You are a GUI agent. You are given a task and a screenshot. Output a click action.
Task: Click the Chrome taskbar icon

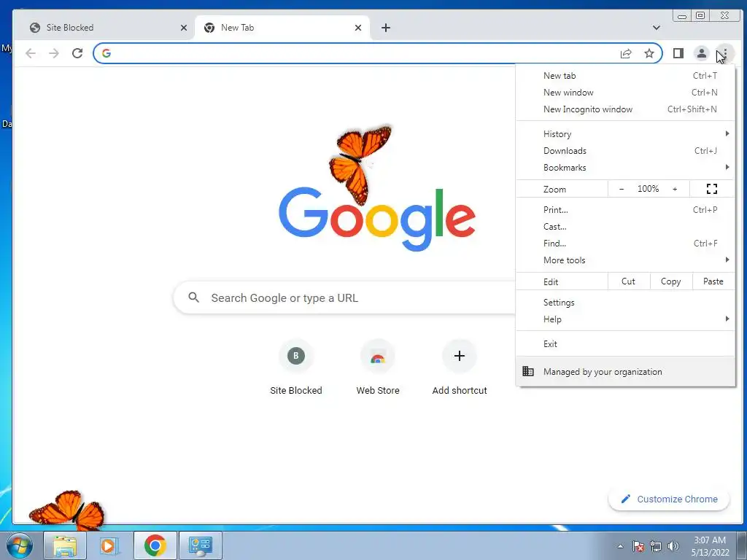click(155, 545)
